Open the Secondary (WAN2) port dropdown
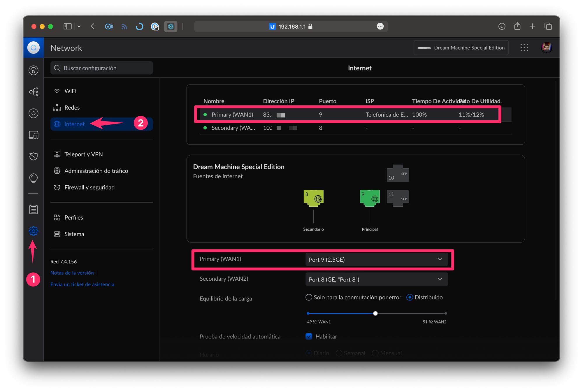583x392 pixels. point(376,279)
